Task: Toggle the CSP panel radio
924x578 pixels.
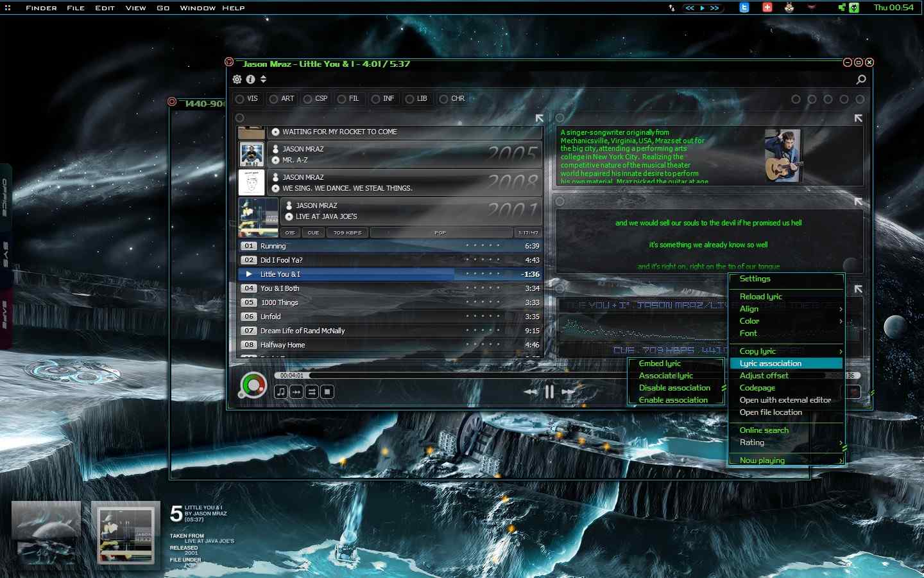Action: pos(308,99)
